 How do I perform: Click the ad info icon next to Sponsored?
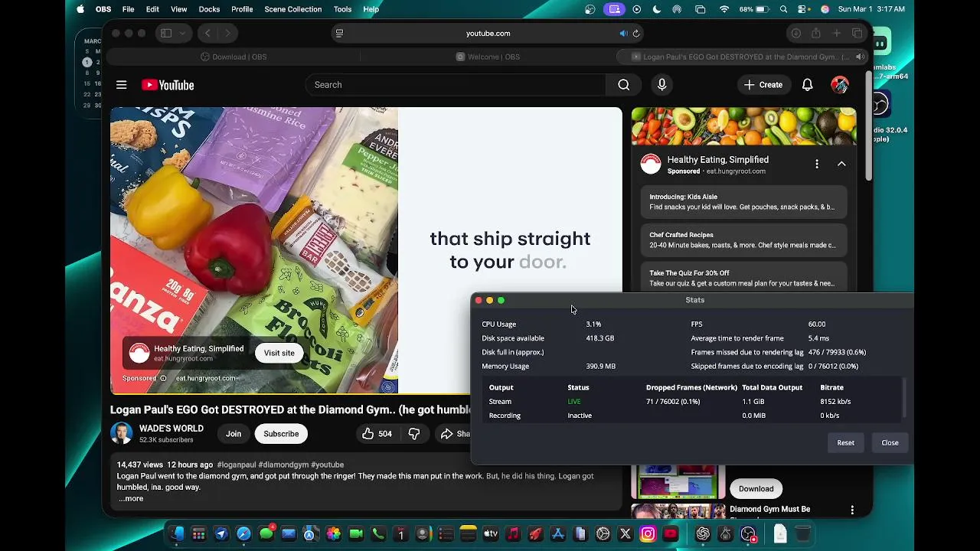tap(163, 378)
